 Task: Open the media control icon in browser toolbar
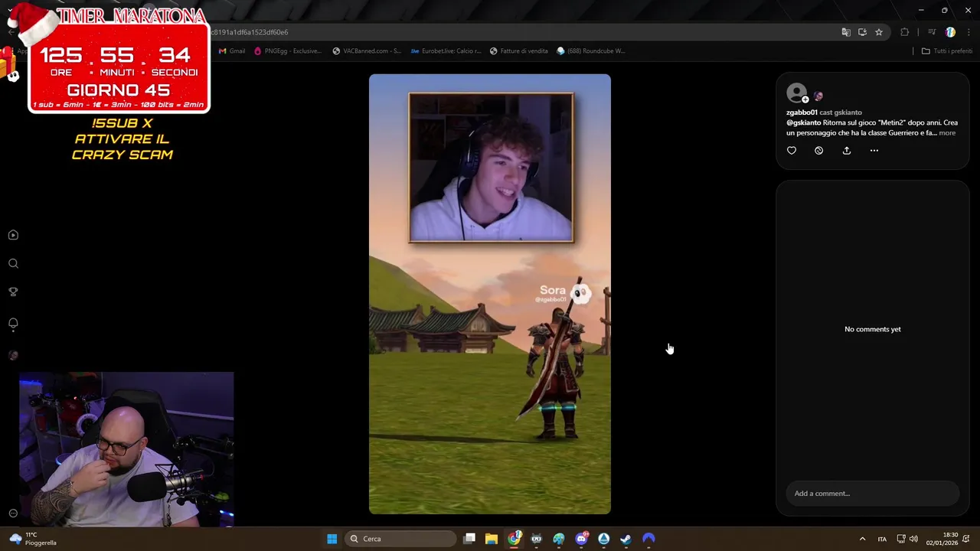(932, 32)
